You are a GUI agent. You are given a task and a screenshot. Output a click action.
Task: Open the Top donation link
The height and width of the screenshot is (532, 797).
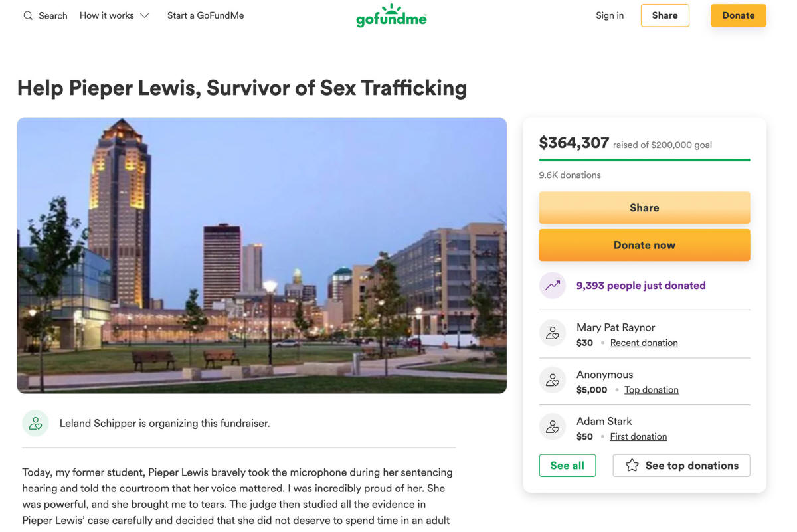point(651,390)
